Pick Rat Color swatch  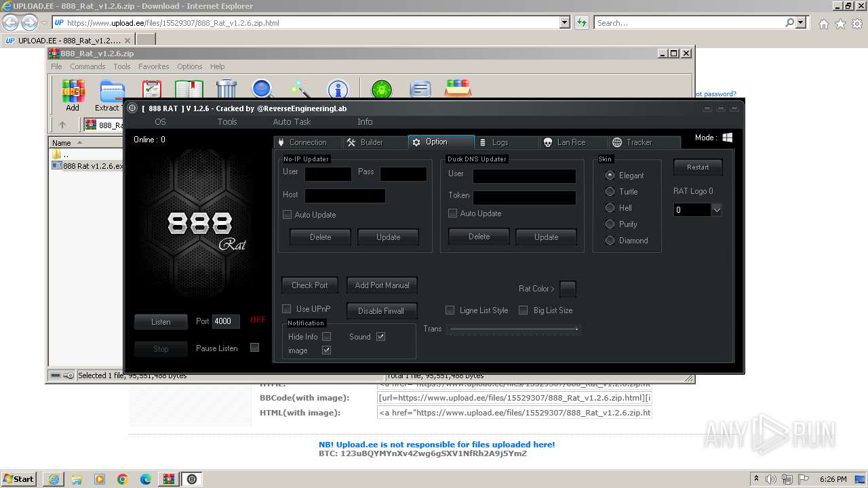[x=568, y=289]
